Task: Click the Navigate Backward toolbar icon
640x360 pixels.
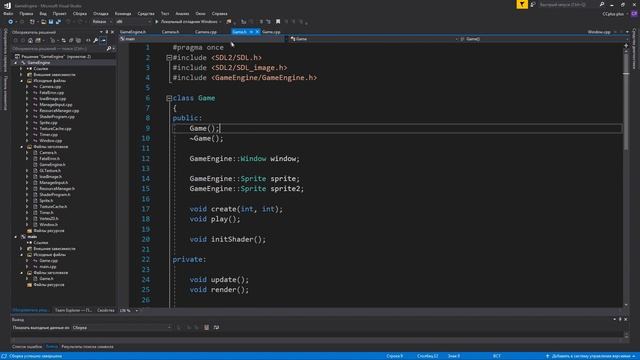Action: pos(11,22)
